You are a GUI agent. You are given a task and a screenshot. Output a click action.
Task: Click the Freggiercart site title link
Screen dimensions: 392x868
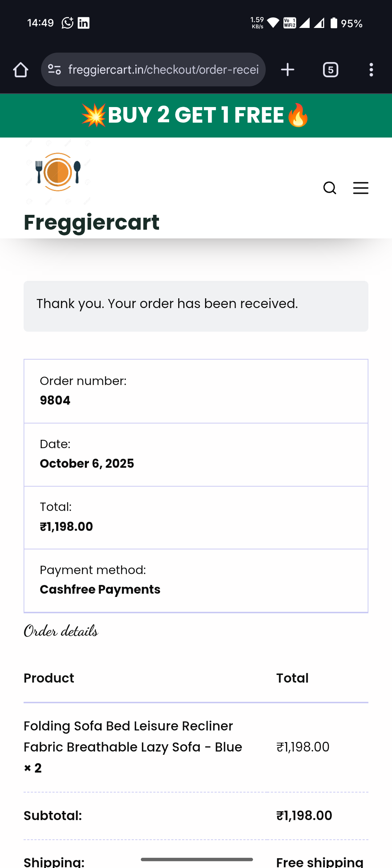pos(91,222)
